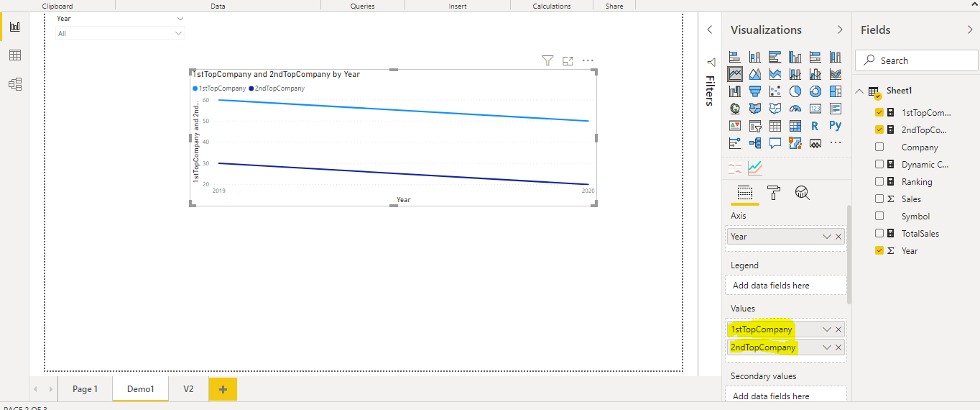
Task: Go to previous page tabs arrow
Action: tap(36, 389)
